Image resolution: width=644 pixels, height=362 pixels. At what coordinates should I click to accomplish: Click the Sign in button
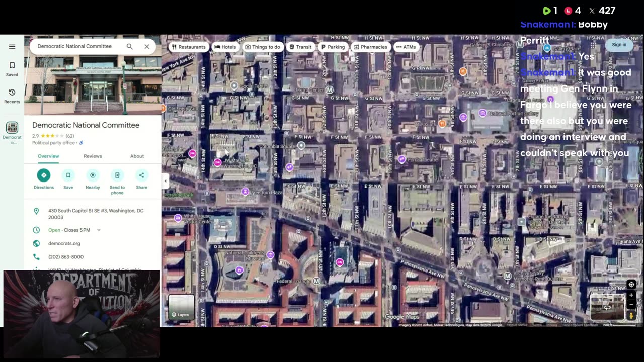[619, 45]
